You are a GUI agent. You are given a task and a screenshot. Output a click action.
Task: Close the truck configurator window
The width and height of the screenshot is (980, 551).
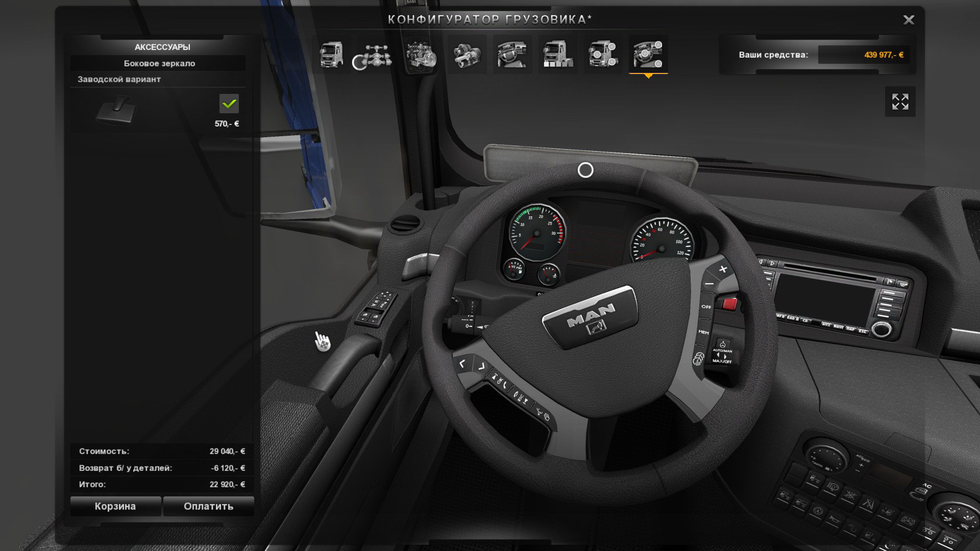(x=909, y=20)
